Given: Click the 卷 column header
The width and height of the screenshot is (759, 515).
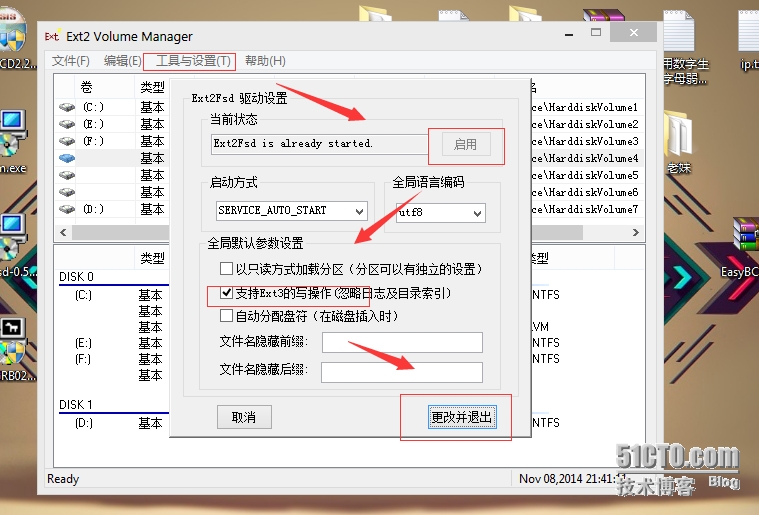Looking at the screenshot, I should [86, 87].
